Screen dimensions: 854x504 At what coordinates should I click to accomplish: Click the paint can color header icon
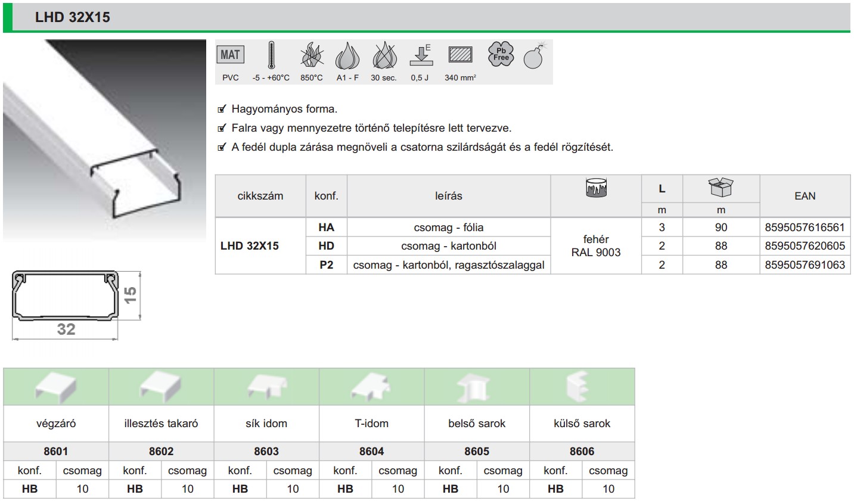[x=596, y=188]
